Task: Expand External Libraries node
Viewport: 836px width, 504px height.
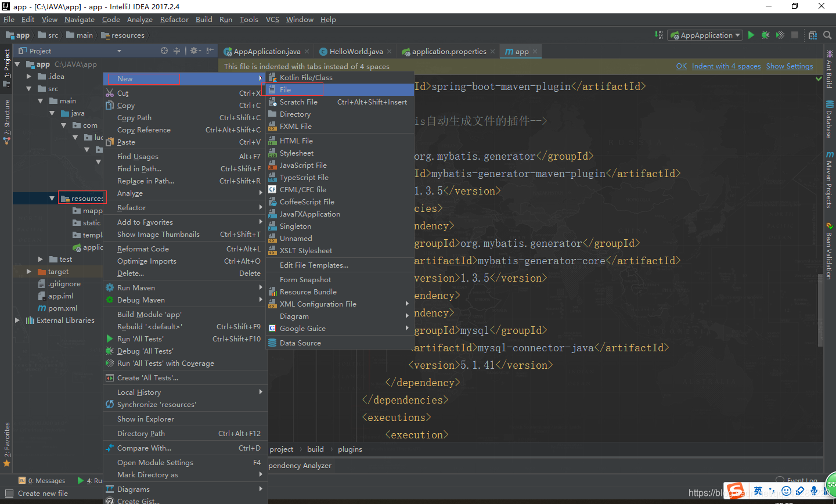Action: (17, 320)
